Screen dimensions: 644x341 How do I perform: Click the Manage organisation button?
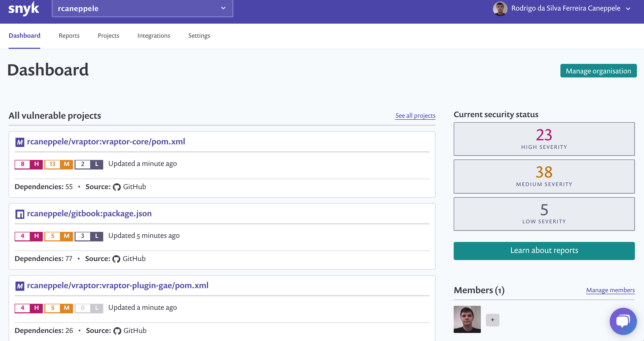click(x=598, y=71)
